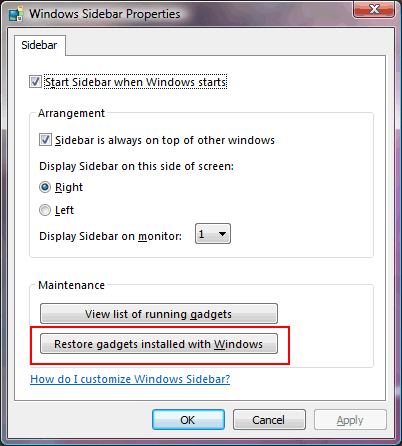
Task: Click the 'Left' option label text
Action: [64, 210]
